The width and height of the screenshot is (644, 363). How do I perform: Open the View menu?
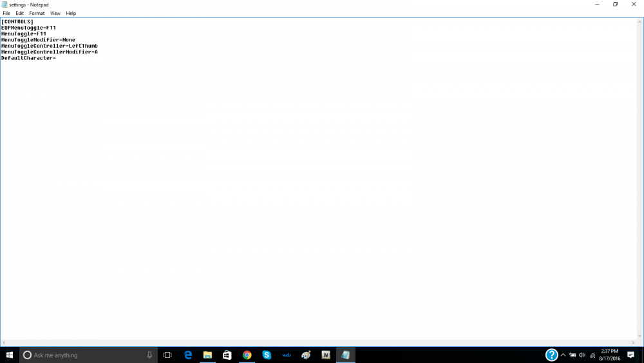55,13
